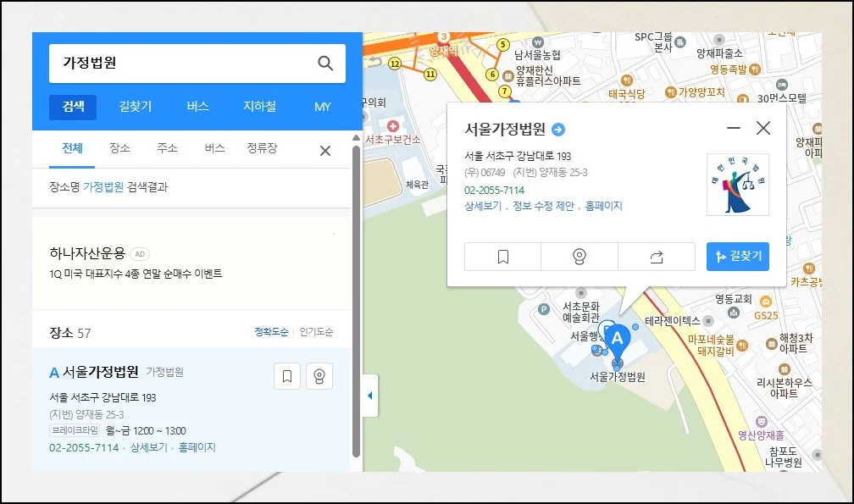Bookmark 서울가정법원 in the results list

point(287,377)
